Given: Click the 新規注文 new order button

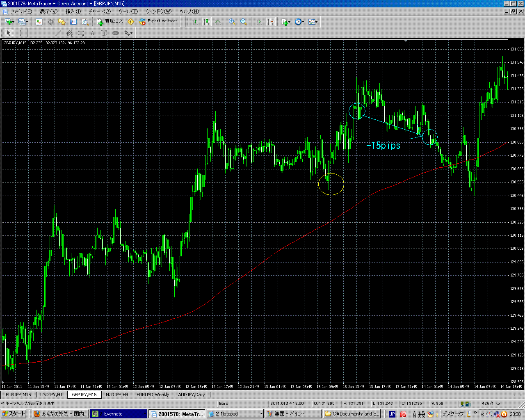Looking at the screenshot, I should point(110,21).
